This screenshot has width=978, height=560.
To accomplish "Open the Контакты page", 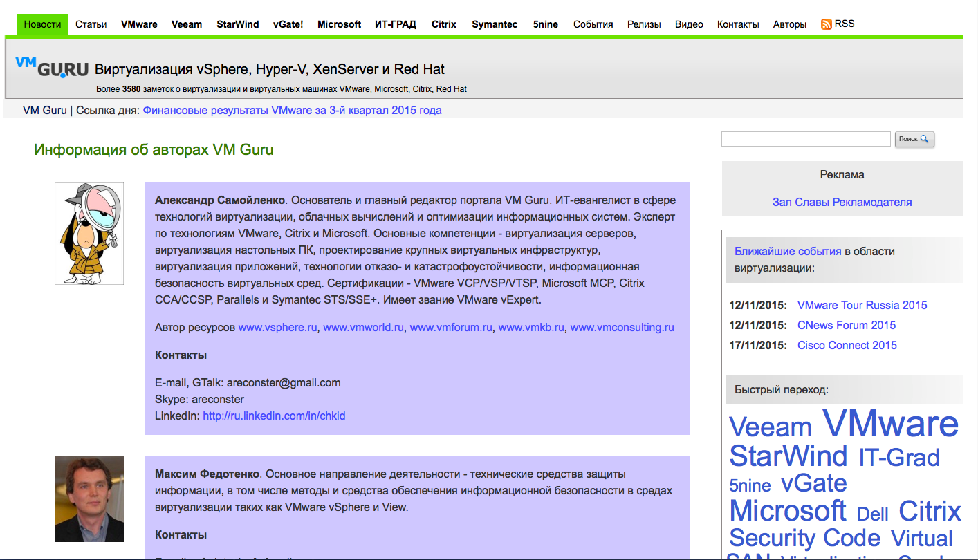I will point(738,24).
